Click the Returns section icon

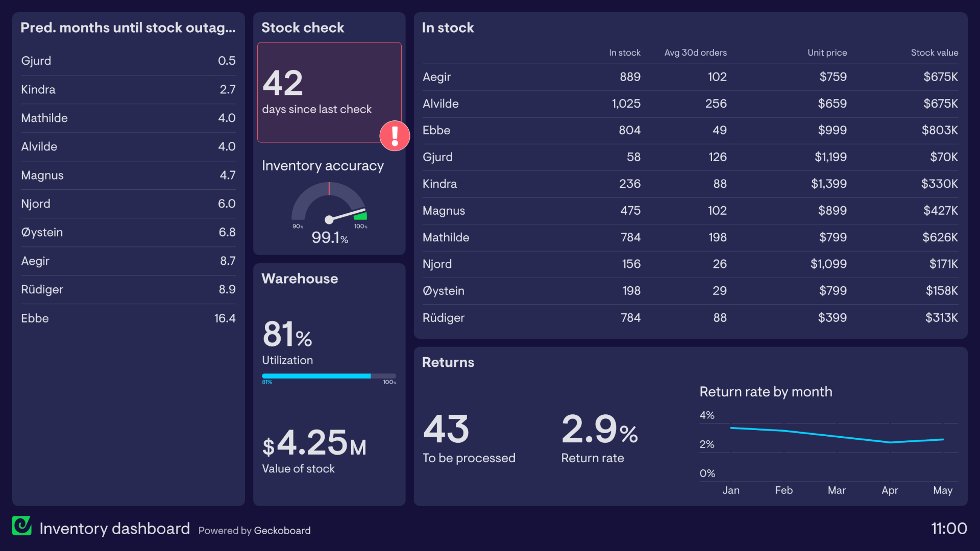pos(448,361)
